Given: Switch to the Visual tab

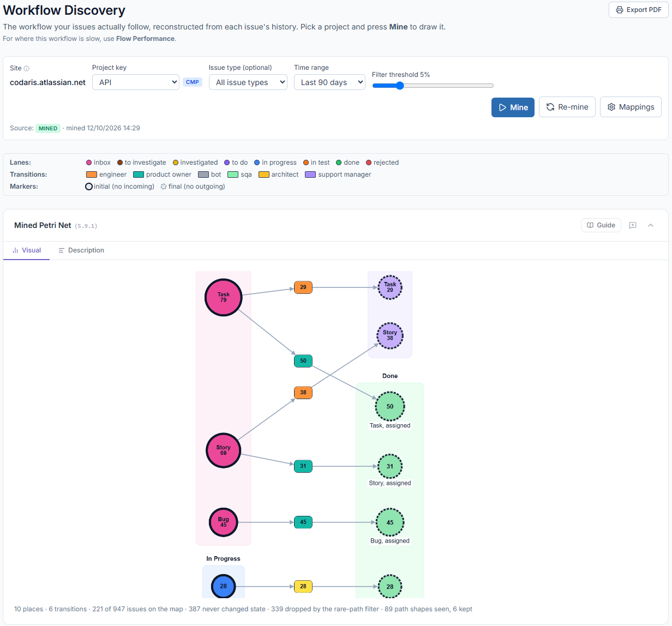Looking at the screenshot, I should click(x=27, y=250).
